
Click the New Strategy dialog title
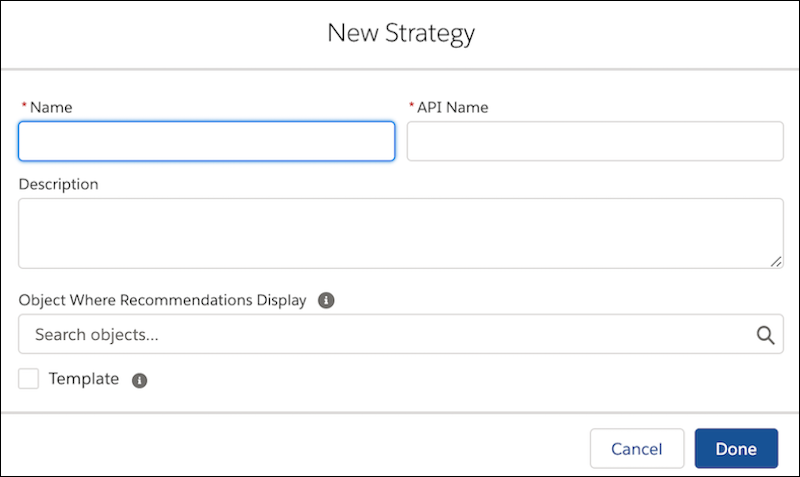click(401, 34)
